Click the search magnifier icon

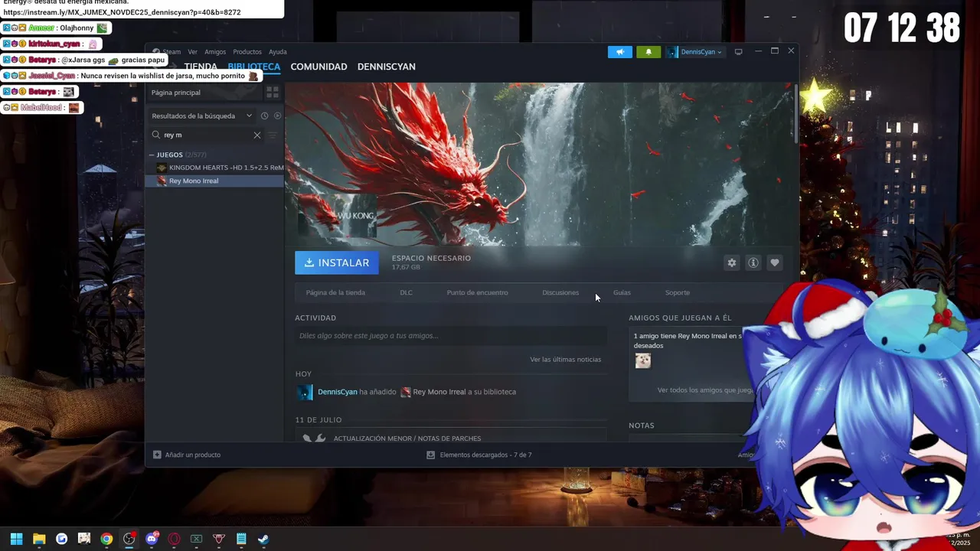pyautogui.click(x=156, y=135)
